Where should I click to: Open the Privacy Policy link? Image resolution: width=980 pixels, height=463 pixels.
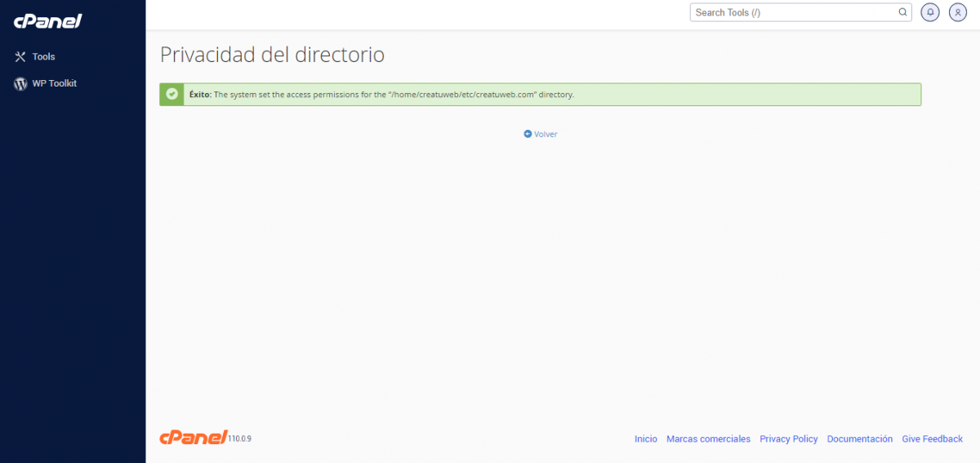788,439
